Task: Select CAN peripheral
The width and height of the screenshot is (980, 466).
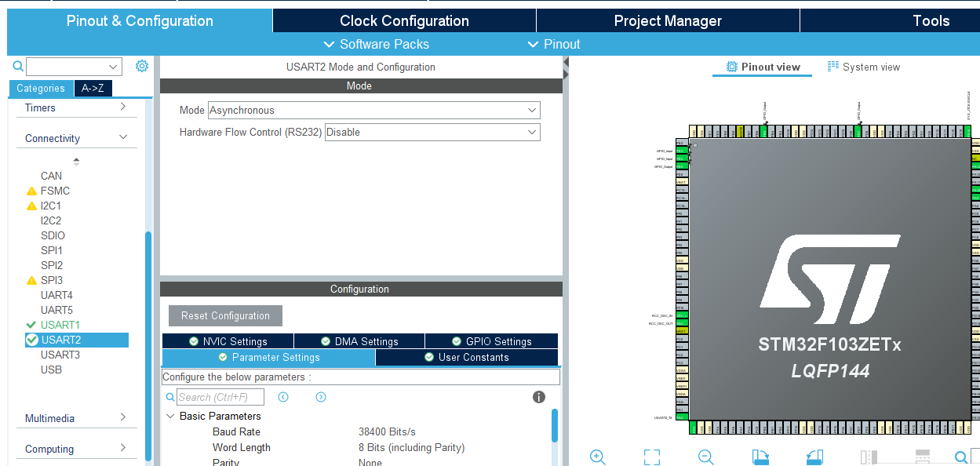Action: point(52,176)
